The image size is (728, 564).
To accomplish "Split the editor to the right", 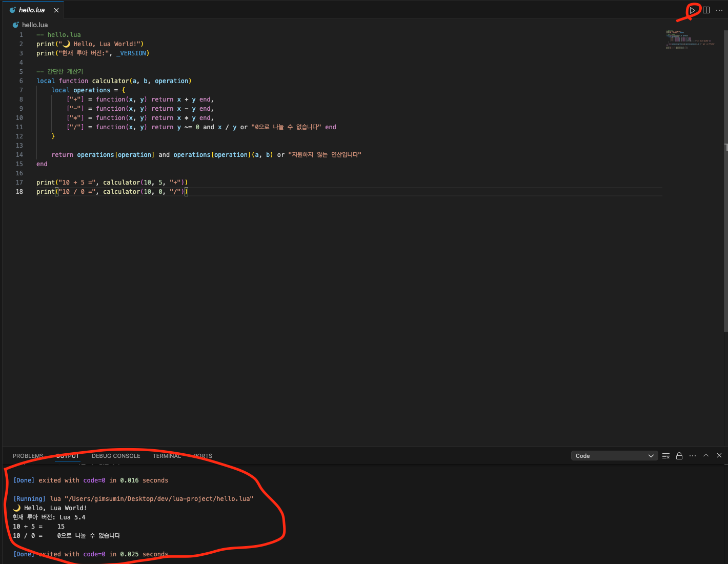I will (706, 10).
